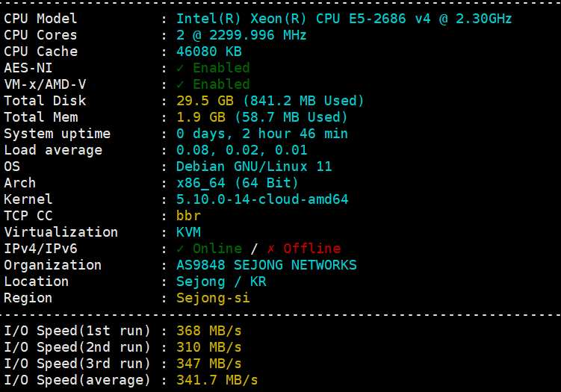Image resolution: width=561 pixels, height=392 pixels.
Task: Click the TCP CC value bbr
Action: 188,216
